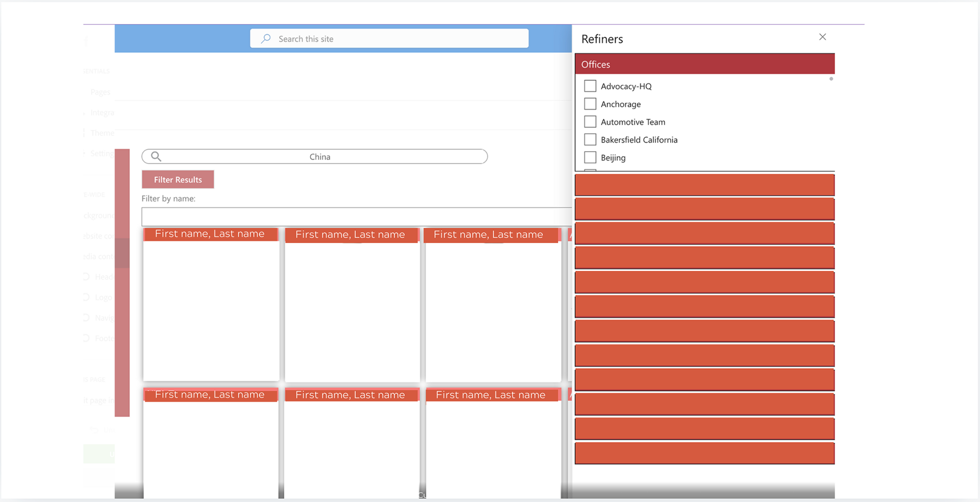Open Pages in the faded left sidebar

point(100,92)
